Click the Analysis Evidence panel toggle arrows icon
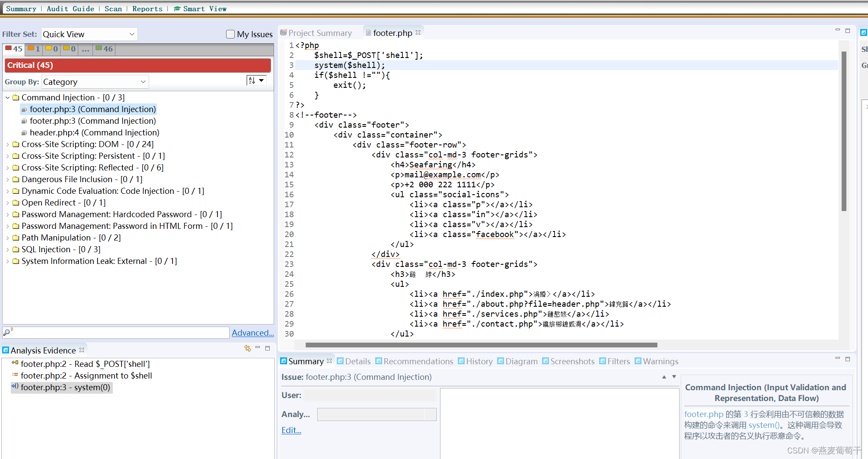868x459 pixels. (248, 348)
